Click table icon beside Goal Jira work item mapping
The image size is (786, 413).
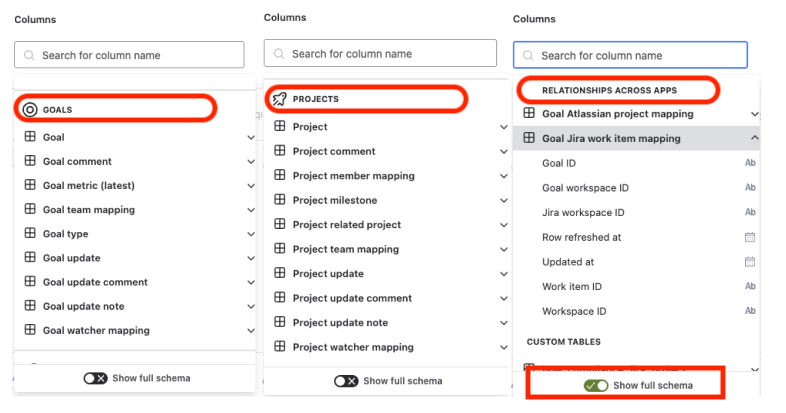coord(529,138)
